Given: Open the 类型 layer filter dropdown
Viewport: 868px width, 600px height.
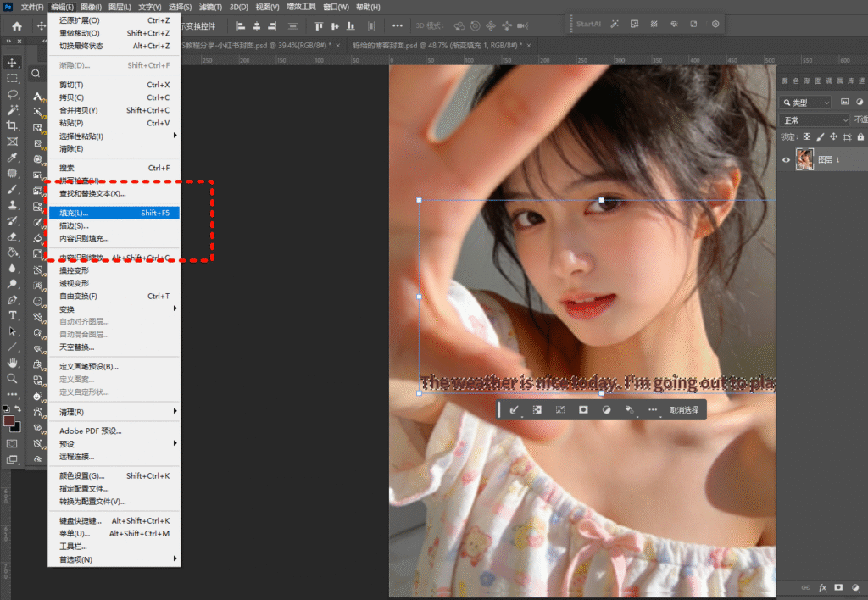Looking at the screenshot, I should (x=805, y=102).
